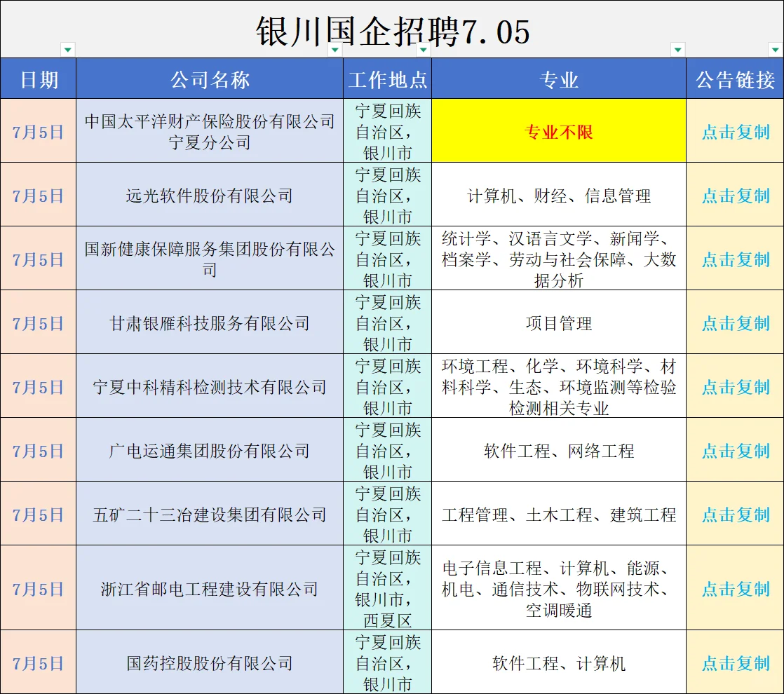The image size is (784, 694).
Task: Select the cell starting 统计学、汉语言文学
Action: [x=559, y=259]
